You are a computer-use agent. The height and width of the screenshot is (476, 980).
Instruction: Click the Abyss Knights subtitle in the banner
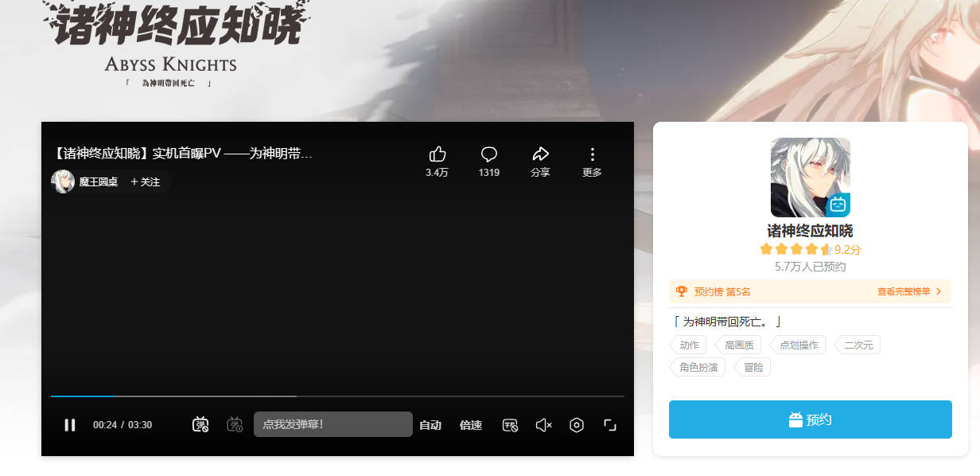171,64
